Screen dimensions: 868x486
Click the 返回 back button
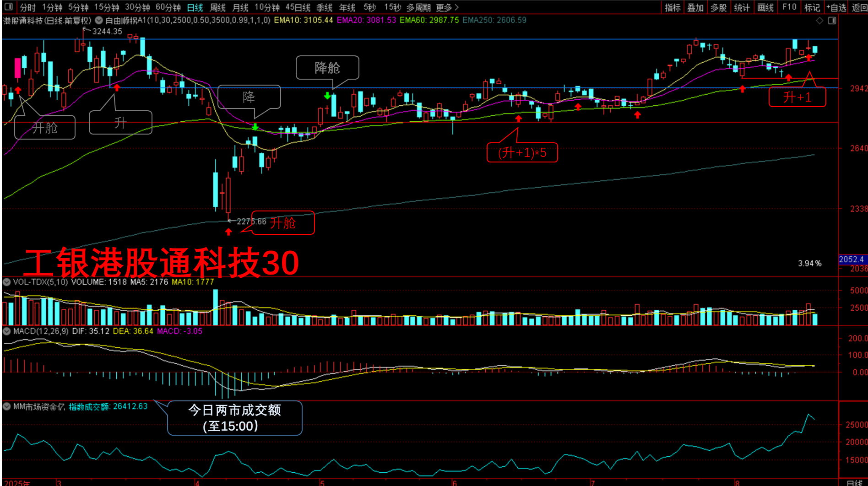coord(859,7)
